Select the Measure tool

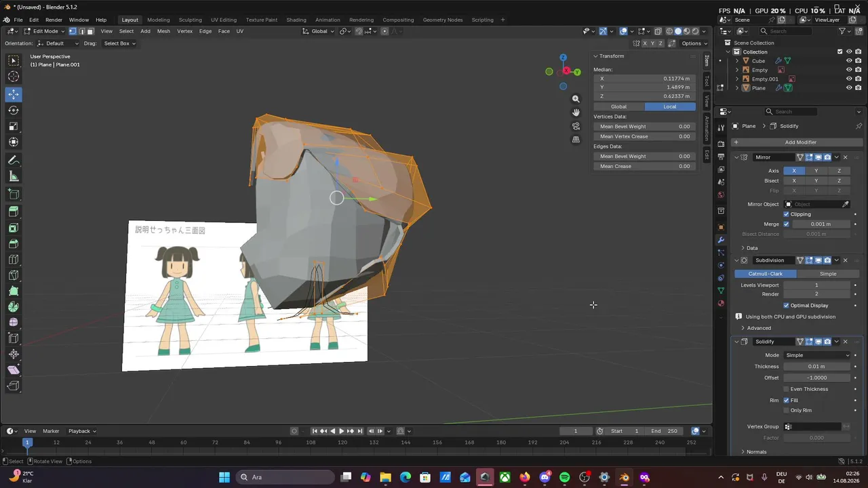click(14, 176)
